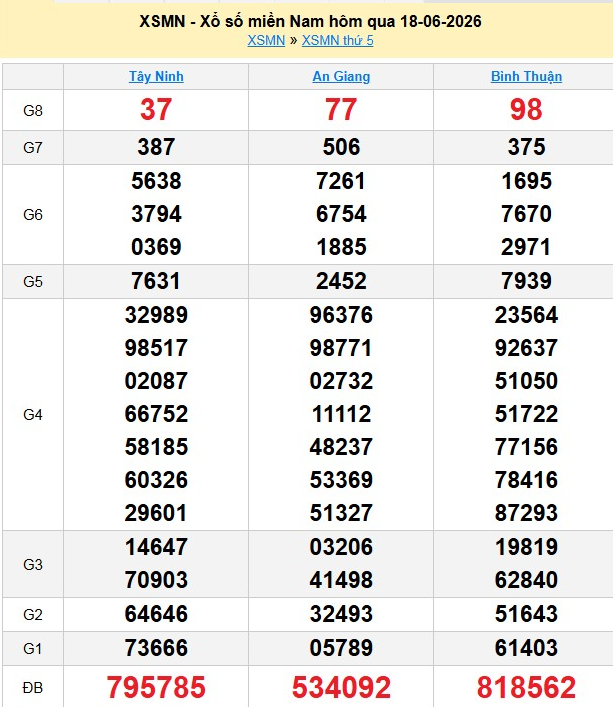Open the XSMN thứ 5 link

tap(338, 41)
